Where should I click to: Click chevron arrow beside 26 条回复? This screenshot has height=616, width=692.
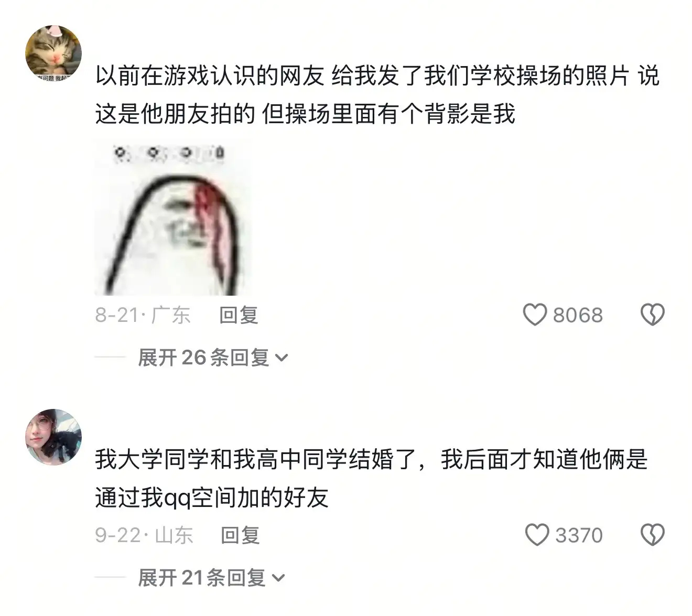(x=282, y=359)
